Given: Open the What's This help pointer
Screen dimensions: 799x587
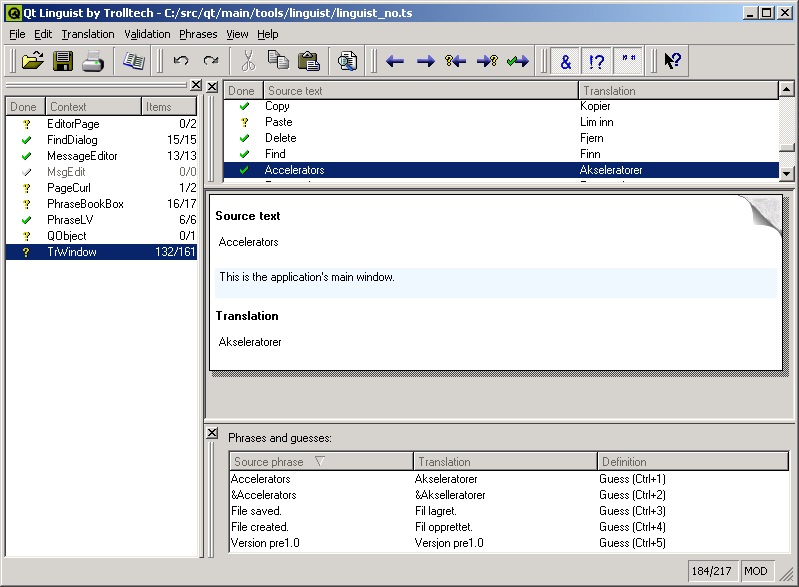Looking at the screenshot, I should 673,61.
